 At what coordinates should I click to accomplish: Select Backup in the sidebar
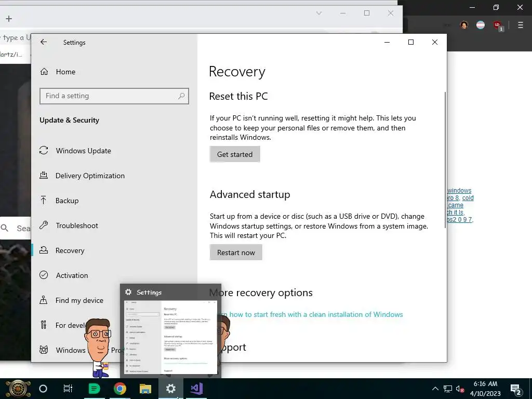[x=67, y=201]
